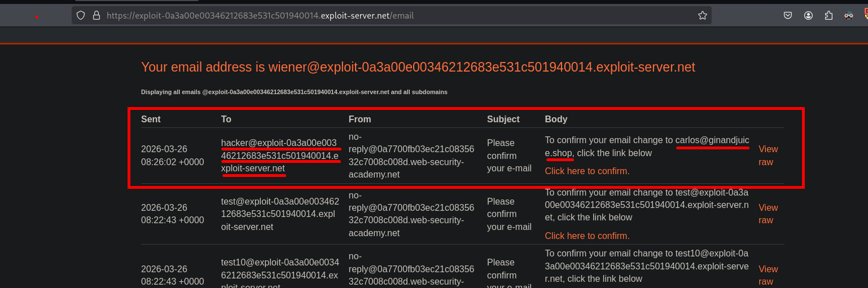Open View raw for the hacker@ email
Screen dimensions: 868x288
tap(768, 156)
